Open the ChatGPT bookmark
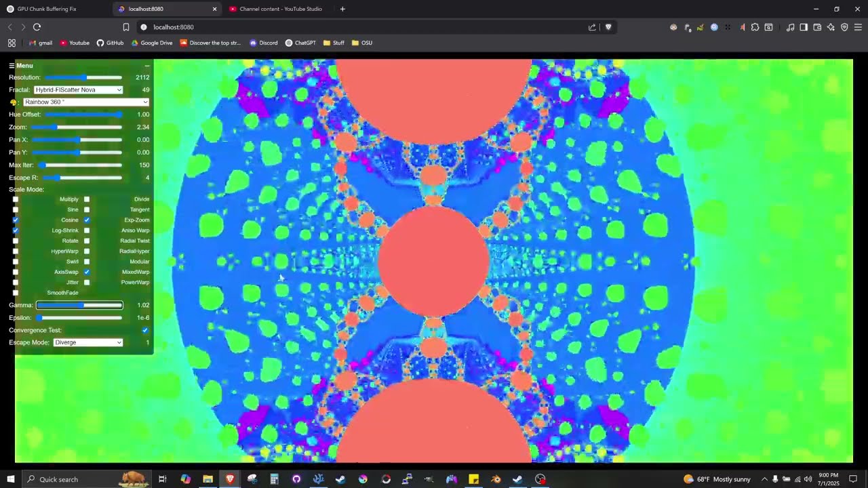 coord(300,43)
